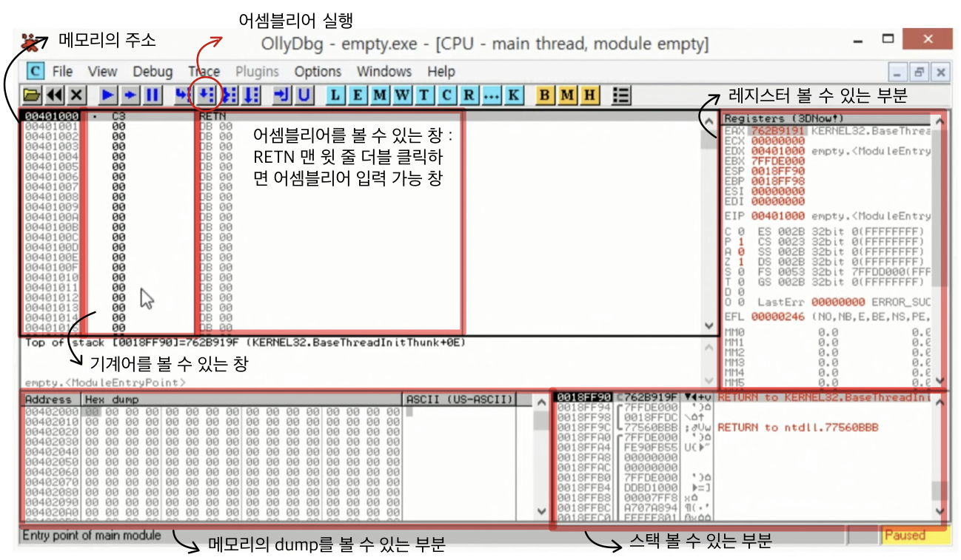Click dump pane scrollbar down arrow
This screenshot has width=961, height=560.
(541, 512)
